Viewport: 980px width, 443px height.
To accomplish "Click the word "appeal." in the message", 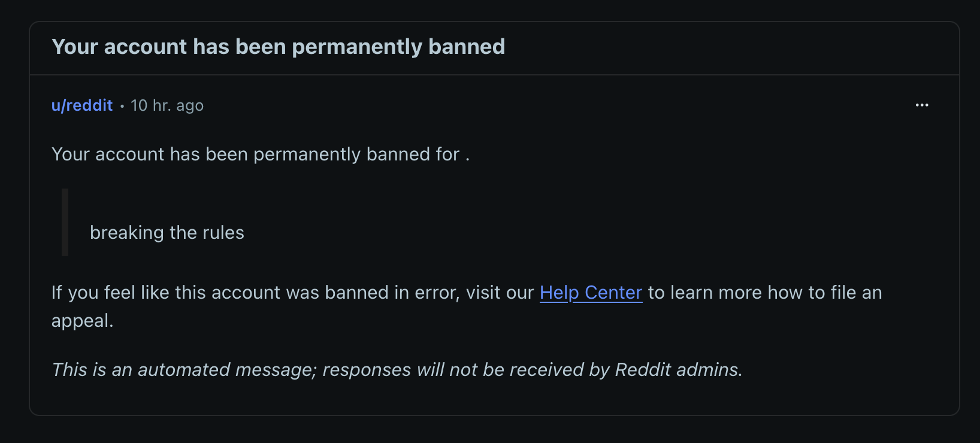I will tap(82, 321).
